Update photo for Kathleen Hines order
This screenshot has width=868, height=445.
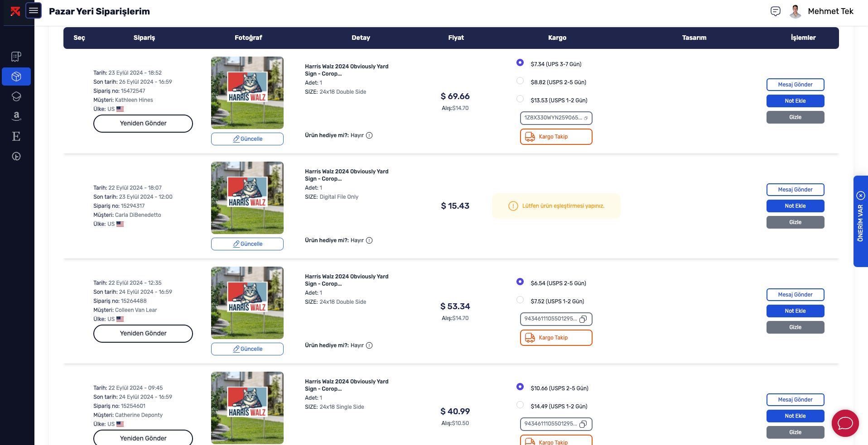point(247,139)
